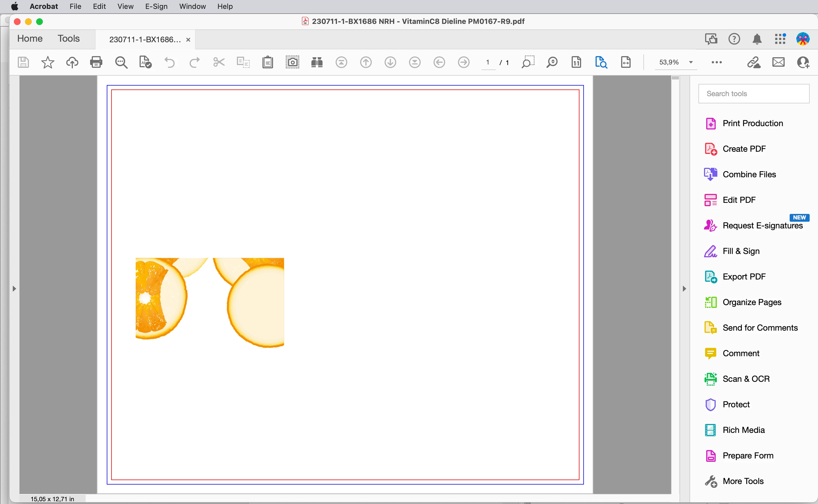The image size is (818, 504).
Task: Switch to the Tools tab
Action: (68, 39)
